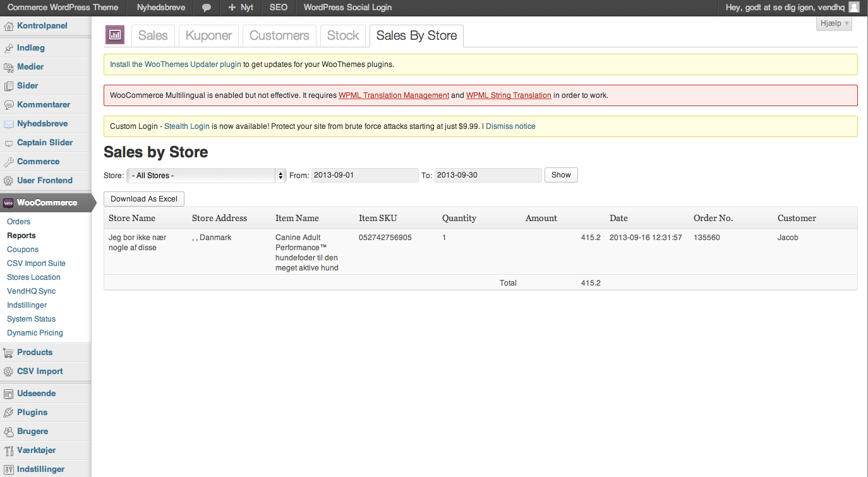
Task: Click the user avatar in top right corner
Action: tap(853, 8)
